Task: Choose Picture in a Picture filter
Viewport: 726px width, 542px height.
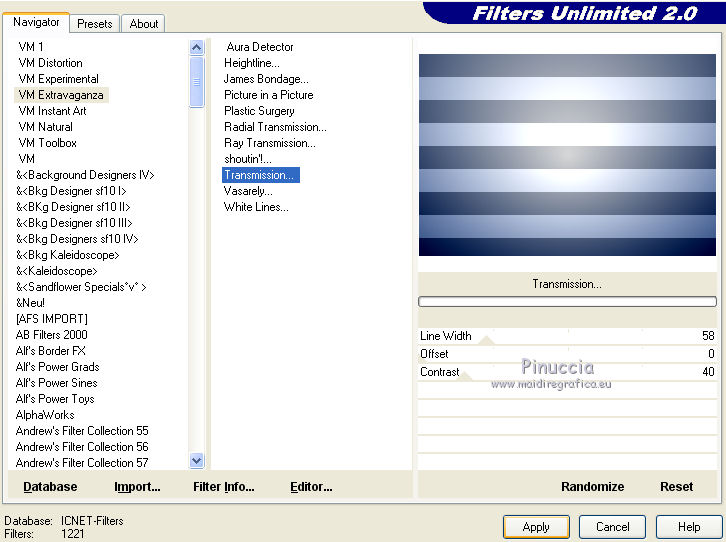Action: (269, 95)
